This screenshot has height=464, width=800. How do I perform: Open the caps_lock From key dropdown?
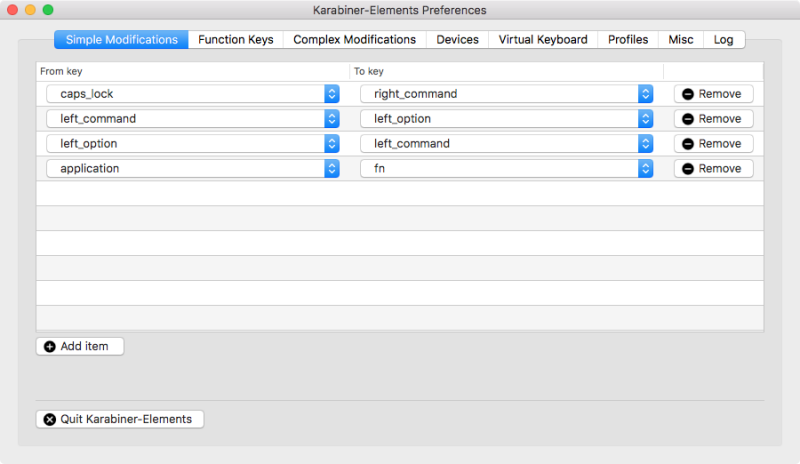click(x=193, y=94)
